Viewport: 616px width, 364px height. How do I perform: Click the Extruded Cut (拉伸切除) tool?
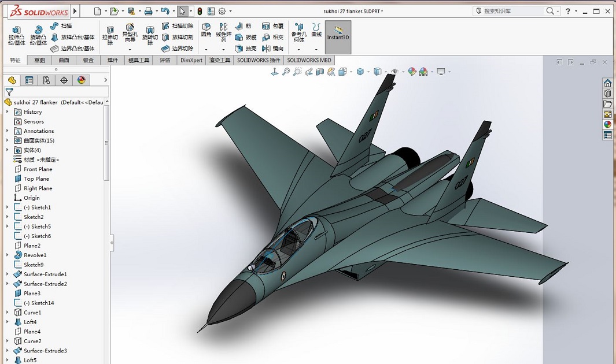110,35
